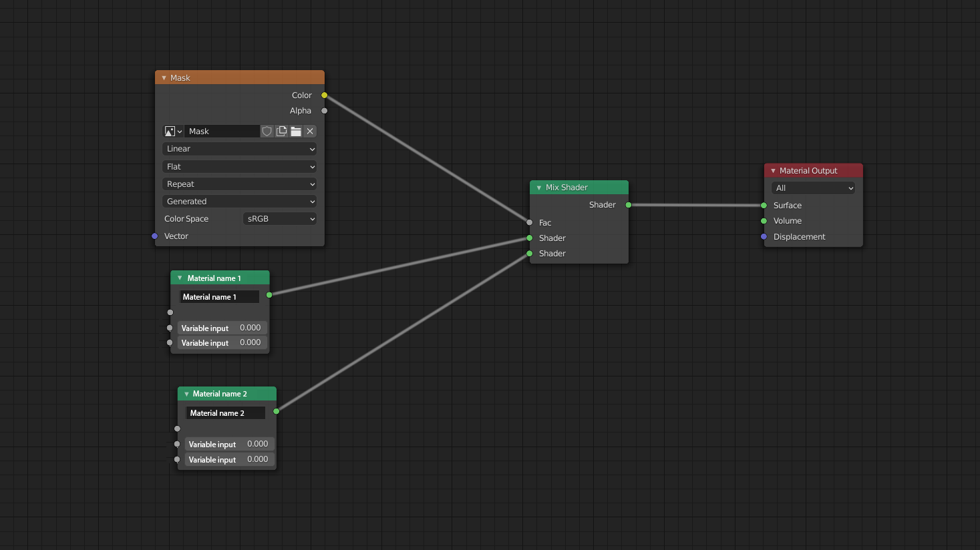Click the Material name 1 group name field

coord(220,297)
